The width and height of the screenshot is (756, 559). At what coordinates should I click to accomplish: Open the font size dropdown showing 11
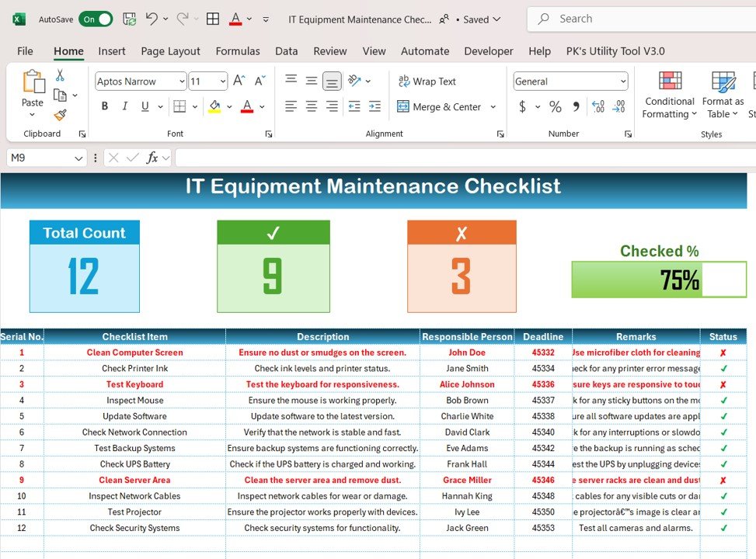point(223,82)
